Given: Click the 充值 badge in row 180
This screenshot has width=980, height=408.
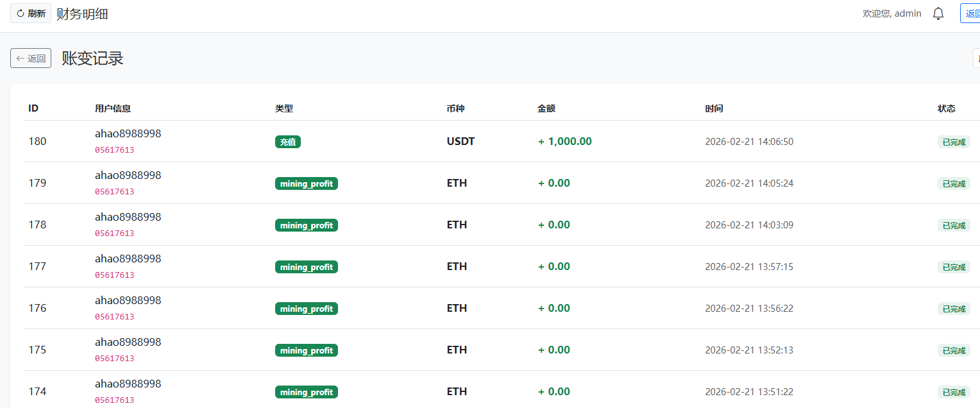Looking at the screenshot, I should [x=288, y=142].
